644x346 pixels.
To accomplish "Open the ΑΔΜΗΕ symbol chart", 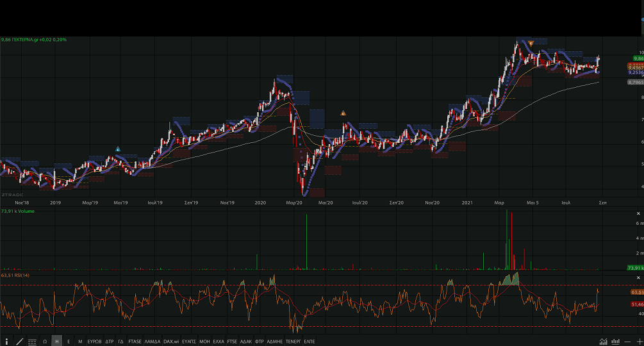I will tap(274, 342).
